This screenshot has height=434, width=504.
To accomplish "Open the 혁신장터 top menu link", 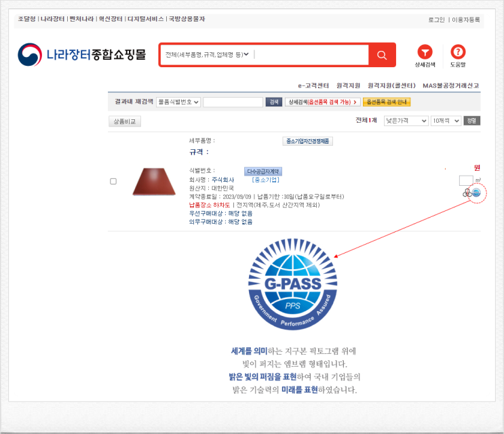I will tap(111, 19).
